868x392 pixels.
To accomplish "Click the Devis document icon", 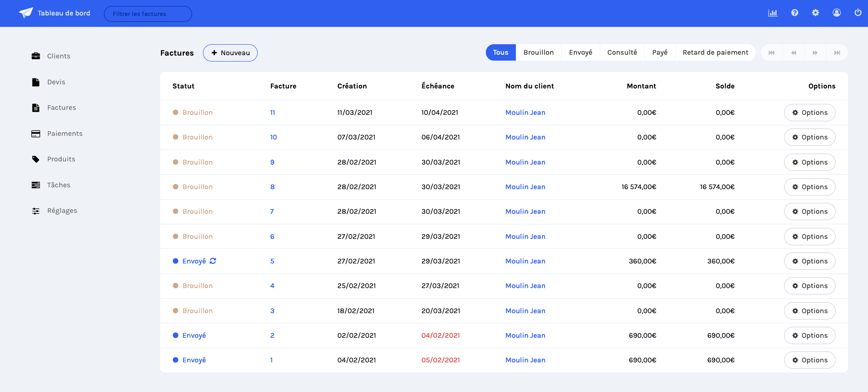I will [x=36, y=82].
